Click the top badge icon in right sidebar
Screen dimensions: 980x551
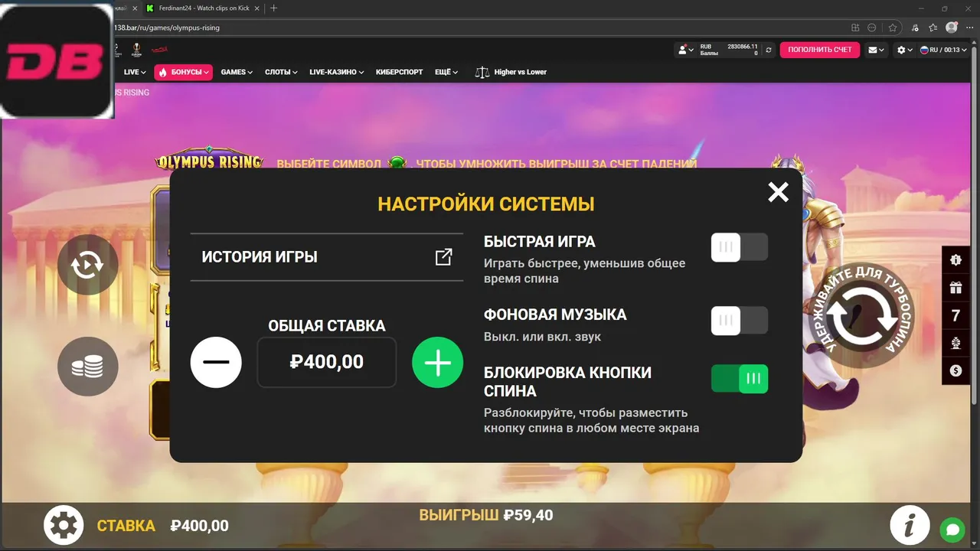tap(955, 260)
